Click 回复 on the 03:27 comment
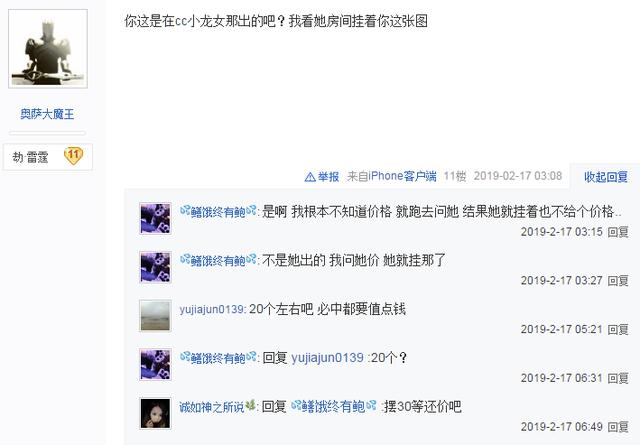 [618, 280]
